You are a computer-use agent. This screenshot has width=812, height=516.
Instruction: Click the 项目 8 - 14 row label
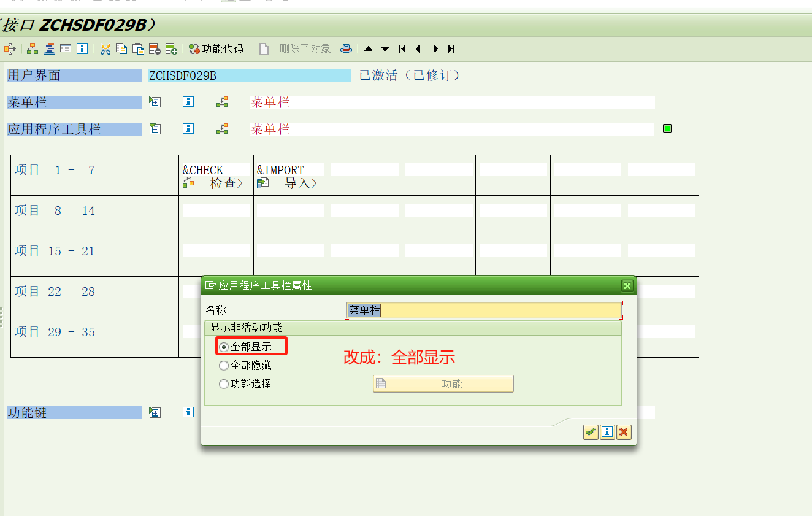[x=55, y=210]
